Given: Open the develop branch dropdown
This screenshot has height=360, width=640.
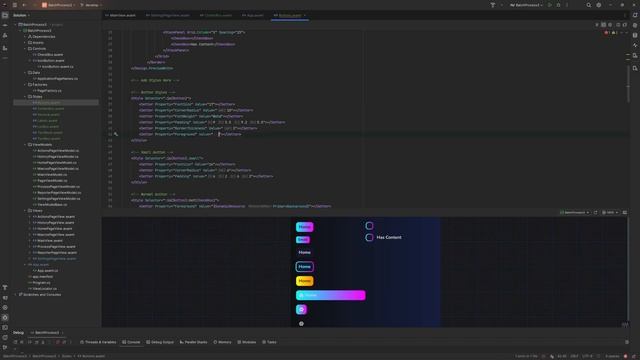Looking at the screenshot, I should pyautogui.click(x=91, y=5).
